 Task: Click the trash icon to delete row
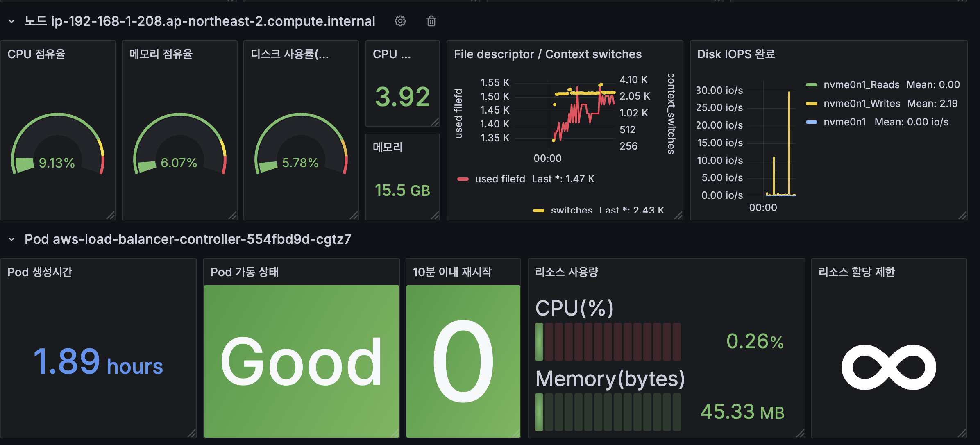pos(431,21)
